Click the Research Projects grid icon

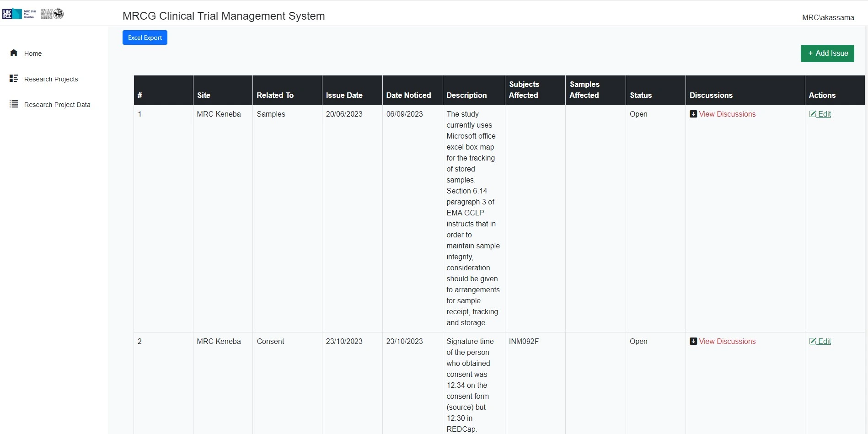click(14, 79)
